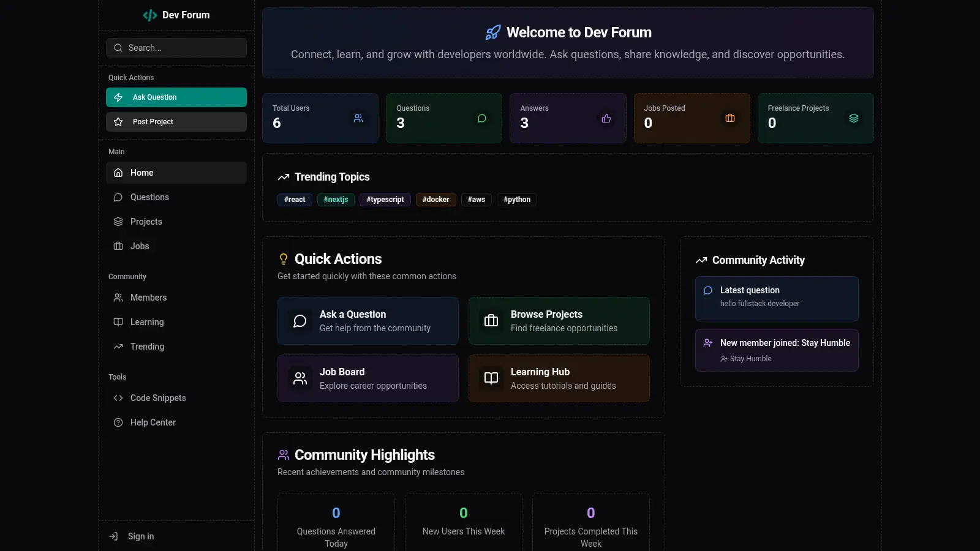Open the Home menu item

tap(176, 173)
